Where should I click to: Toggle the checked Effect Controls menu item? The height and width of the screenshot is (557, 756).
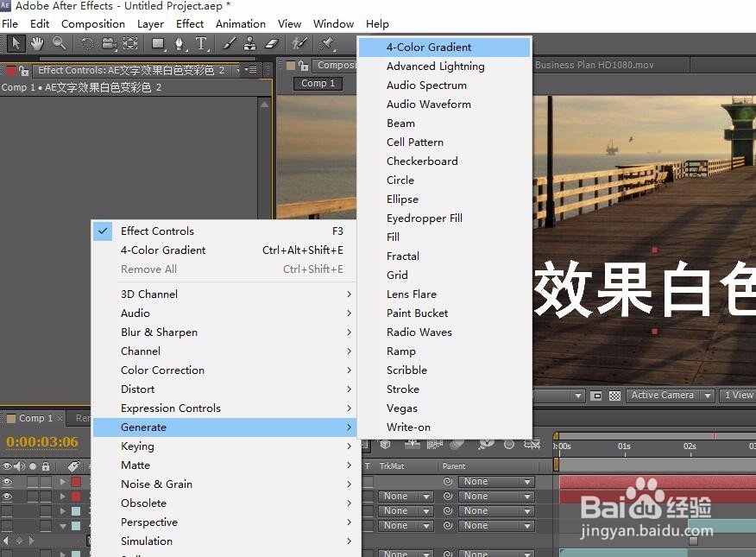click(x=224, y=231)
